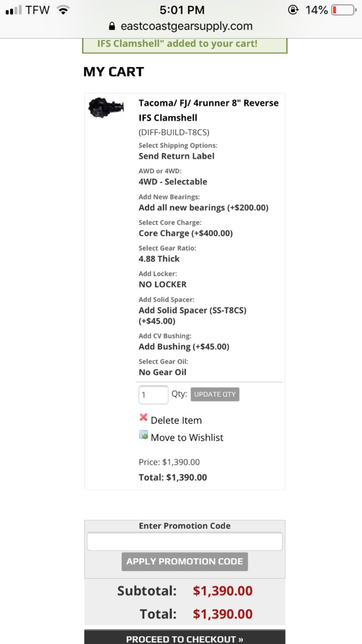Open the differential product thumbnail image
This screenshot has width=362, height=644.
[x=106, y=107]
